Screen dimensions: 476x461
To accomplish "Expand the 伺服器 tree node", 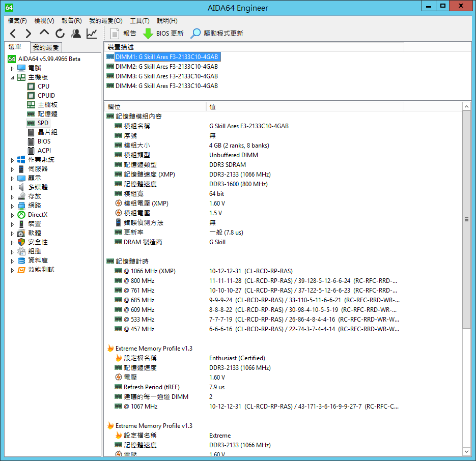I will pyautogui.click(x=12, y=169).
